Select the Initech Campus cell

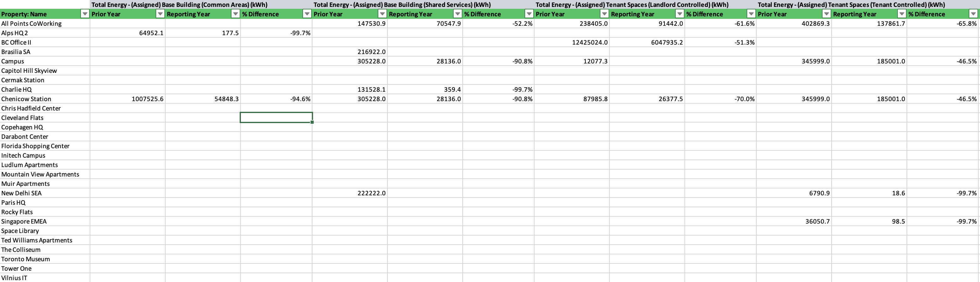point(45,155)
